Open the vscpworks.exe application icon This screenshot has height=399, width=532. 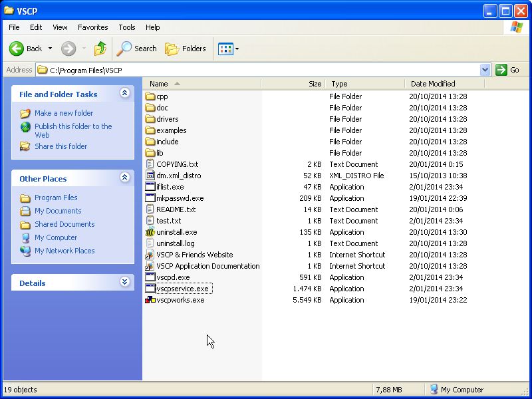pos(150,300)
